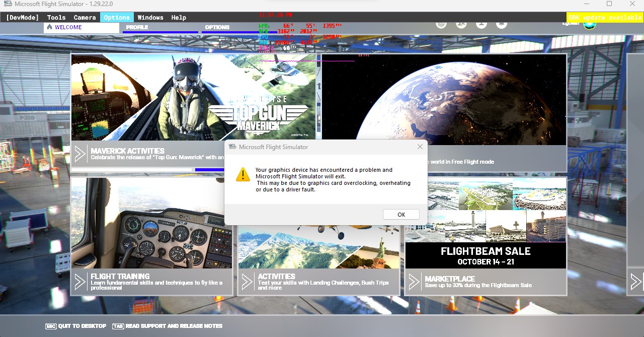644x337 pixels.
Task: Click the blue progress bar under Maverick Activities
Action: pyautogui.click(x=209, y=170)
